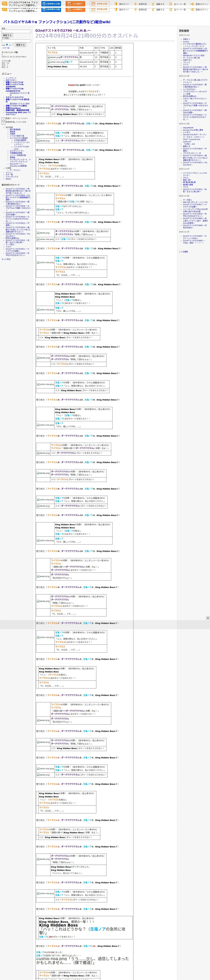Viewport: 210px width, 980px height.
Task: Open Connecting With you バトルロイヤル！ link
Action: point(18,113)
